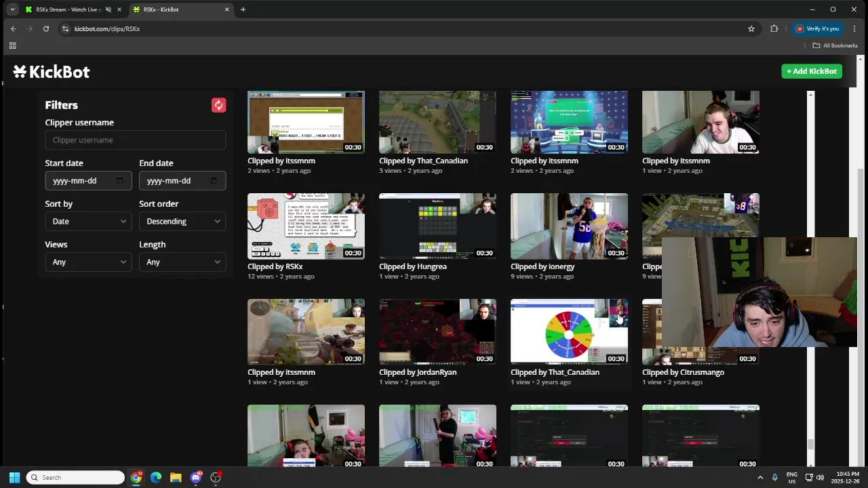Open the apps grid in bookmarks bar

tap(12, 45)
